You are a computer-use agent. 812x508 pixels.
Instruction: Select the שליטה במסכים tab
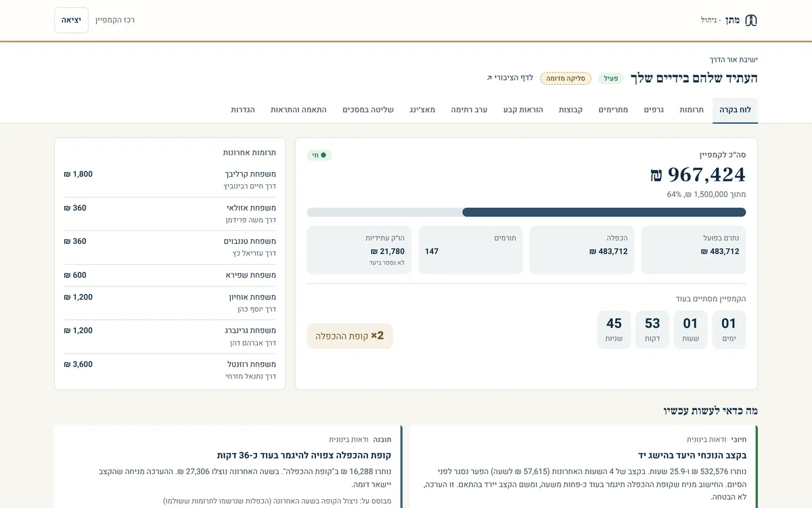point(368,110)
